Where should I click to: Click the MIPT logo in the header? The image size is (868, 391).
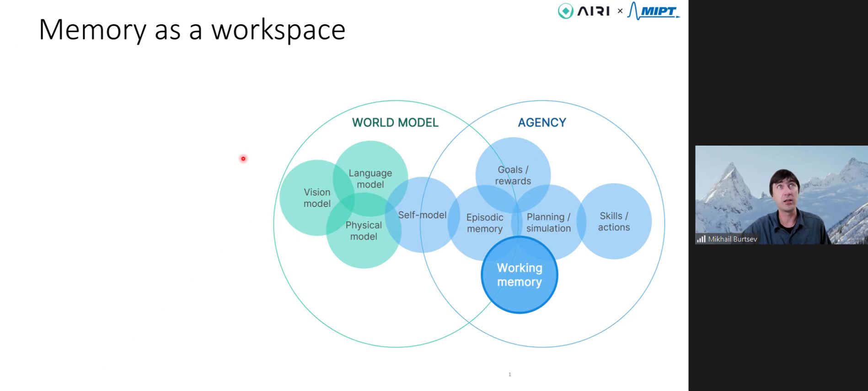coord(654,11)
